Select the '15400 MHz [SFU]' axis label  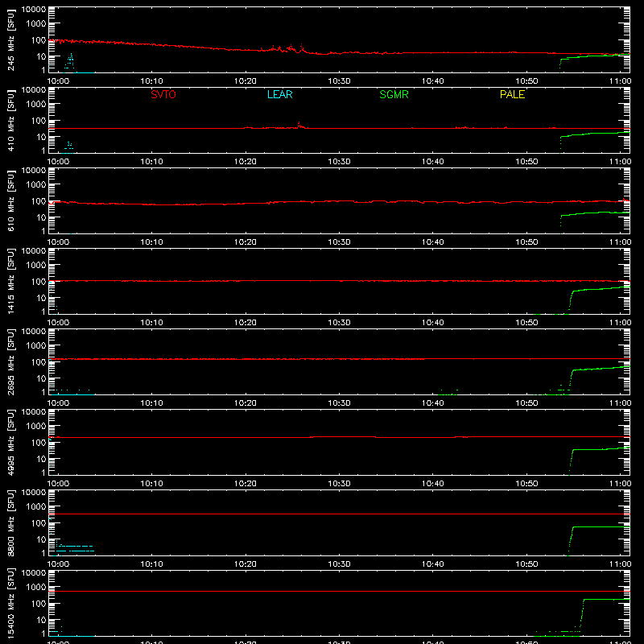coord(11,603)
